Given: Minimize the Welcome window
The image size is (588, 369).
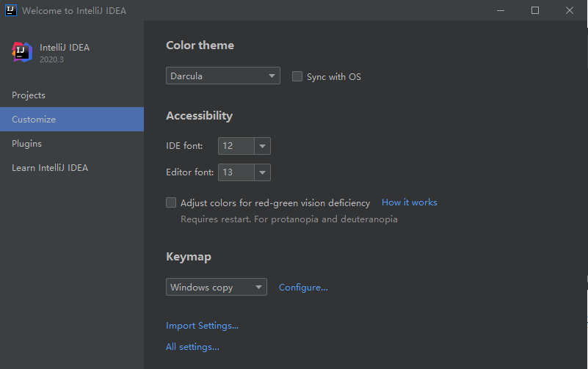Looking at the screenshot, I should pyautogui.click(x=501, y=10).
